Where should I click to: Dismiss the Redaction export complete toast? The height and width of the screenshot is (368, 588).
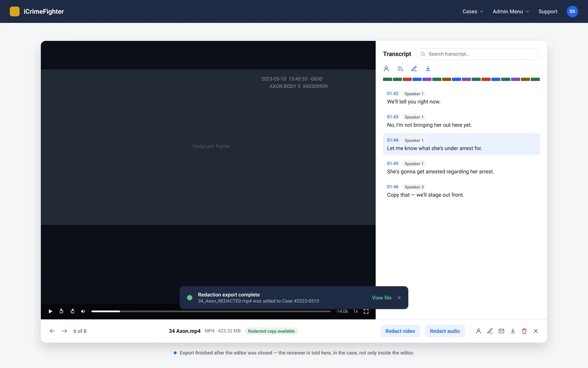(x=399, y=298)
